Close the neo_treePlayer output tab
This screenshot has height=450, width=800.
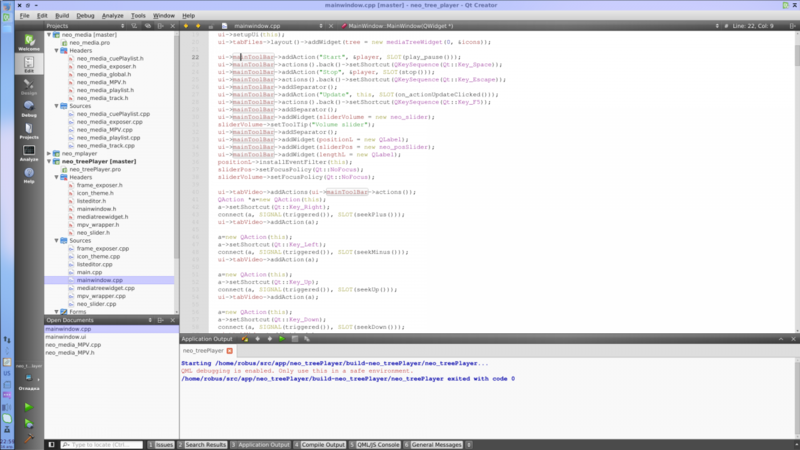pyautogui.click(x=230, y=351)
